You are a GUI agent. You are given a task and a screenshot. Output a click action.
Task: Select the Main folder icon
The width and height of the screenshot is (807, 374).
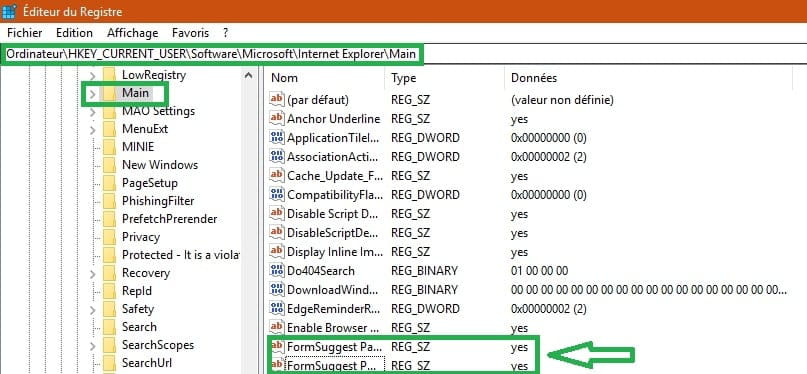[109, 93]
